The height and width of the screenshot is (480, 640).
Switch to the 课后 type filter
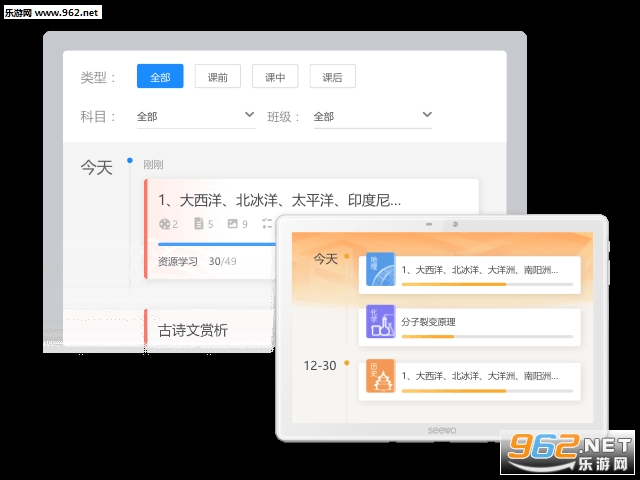click(x=333, y=76)
